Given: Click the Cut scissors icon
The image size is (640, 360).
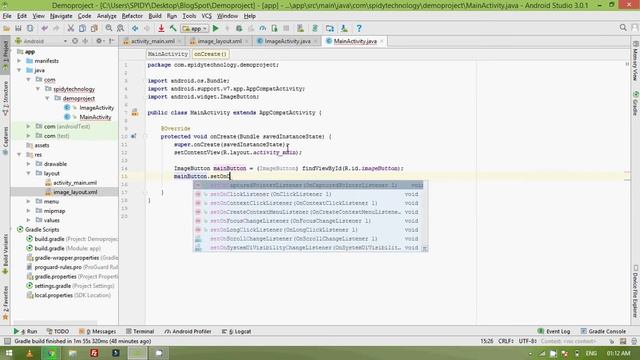Looking at the screenshot, I should click(x=71, y=29).
